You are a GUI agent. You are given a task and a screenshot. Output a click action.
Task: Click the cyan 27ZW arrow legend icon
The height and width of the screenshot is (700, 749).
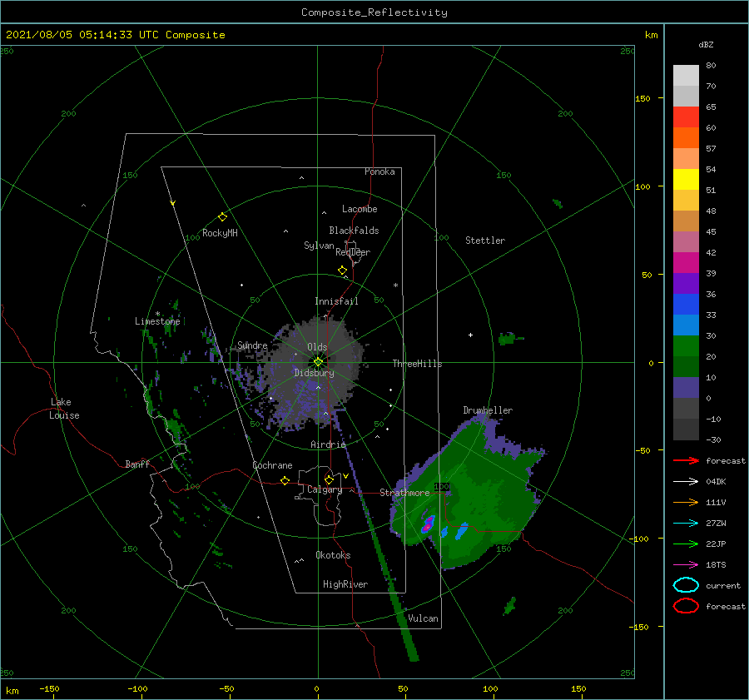point(686,524)
